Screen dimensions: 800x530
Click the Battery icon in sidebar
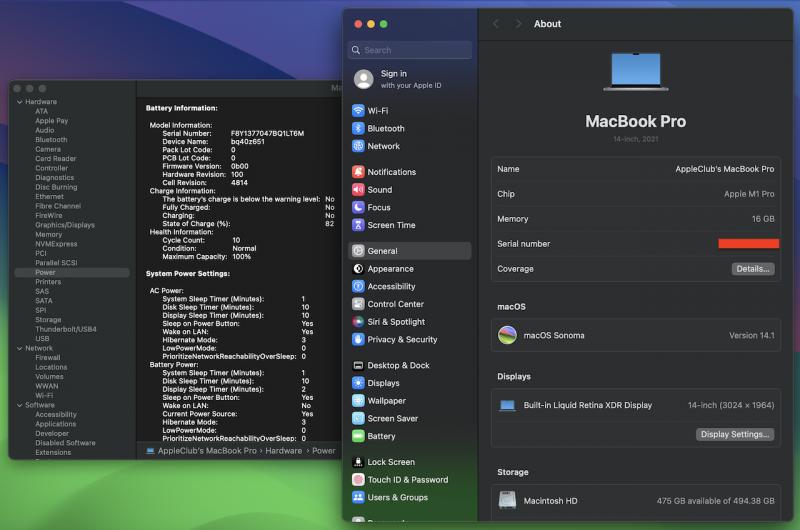pyautogui.click(x=358, y=436)
